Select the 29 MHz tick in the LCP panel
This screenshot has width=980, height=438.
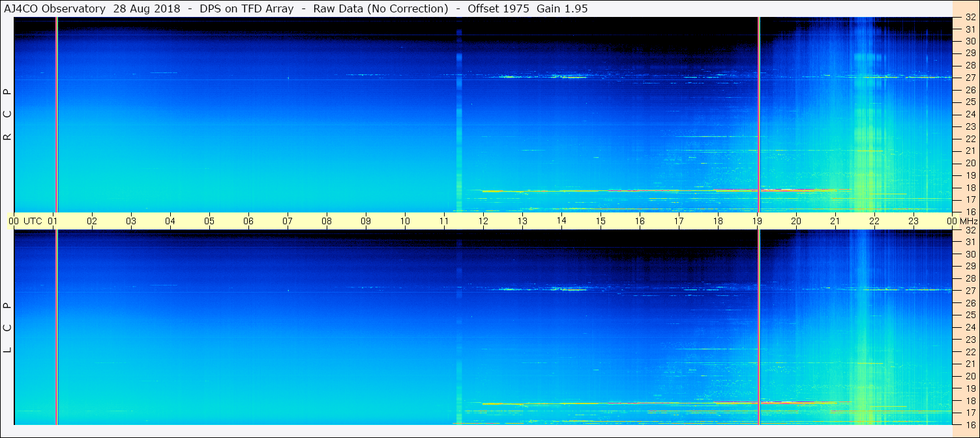pyautogui.click(x=970, y=267)
